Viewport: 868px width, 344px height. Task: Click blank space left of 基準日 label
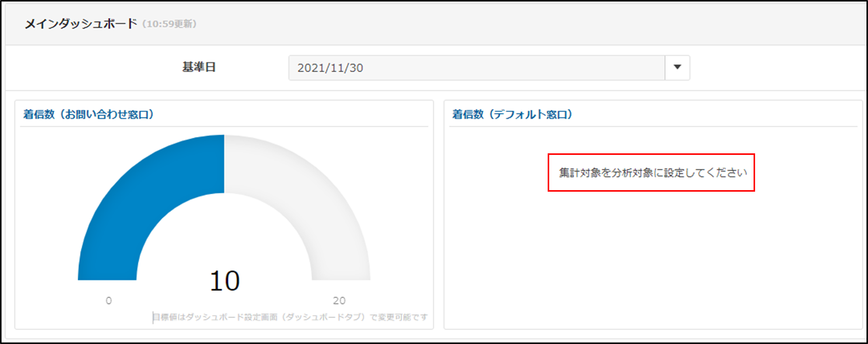pyautogui.click(x=92, y=68)
